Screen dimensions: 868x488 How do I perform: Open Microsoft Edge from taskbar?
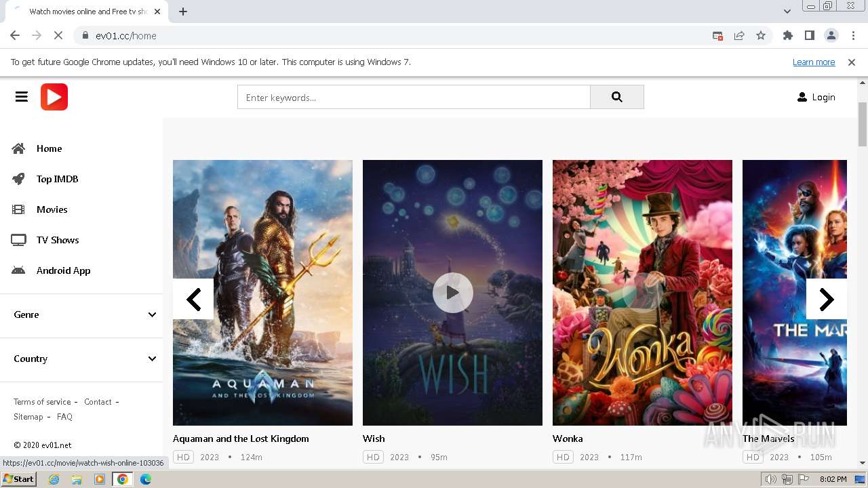(146, 479)
